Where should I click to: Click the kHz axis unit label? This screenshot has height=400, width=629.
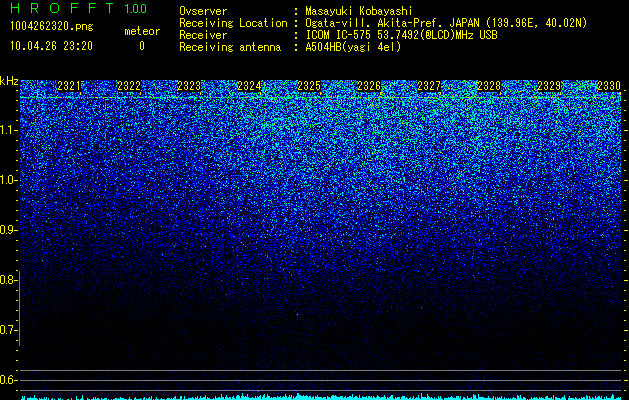(9, 81)
